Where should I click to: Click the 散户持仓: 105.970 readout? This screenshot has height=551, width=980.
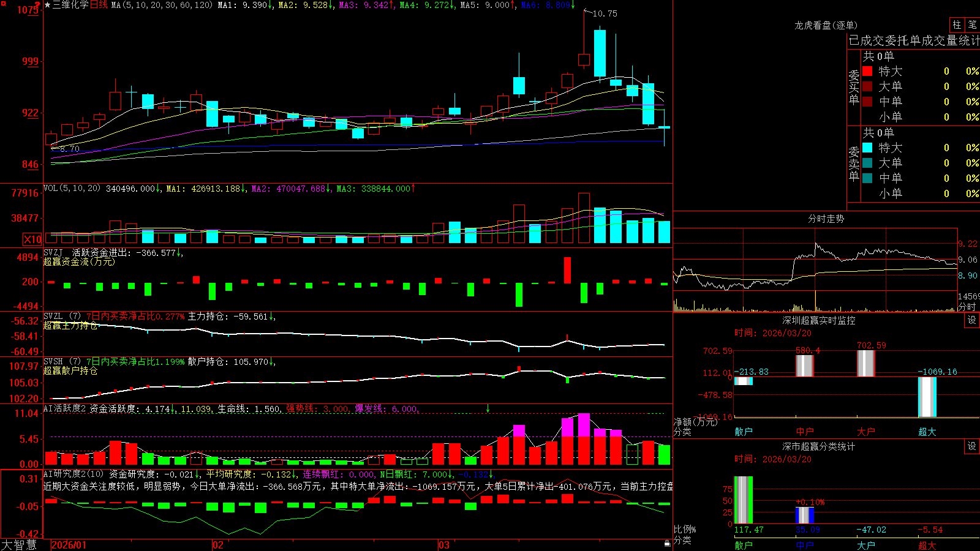point(231,362)
